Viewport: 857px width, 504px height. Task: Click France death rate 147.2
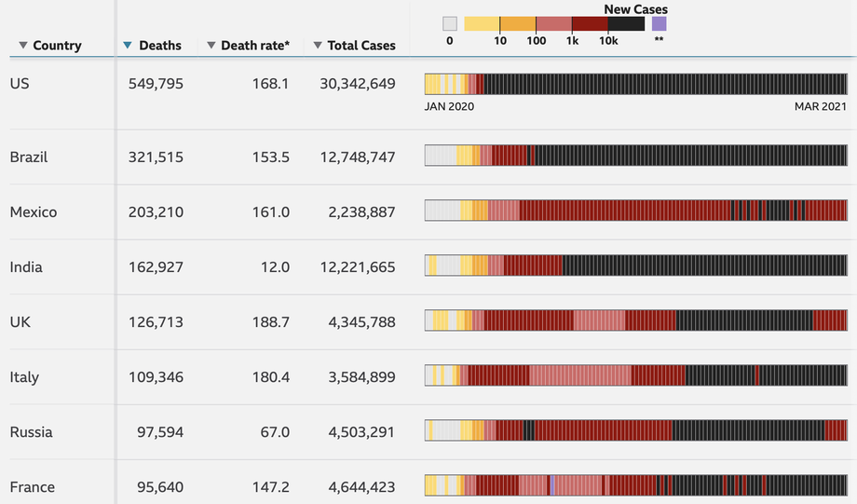coord(270,487)
